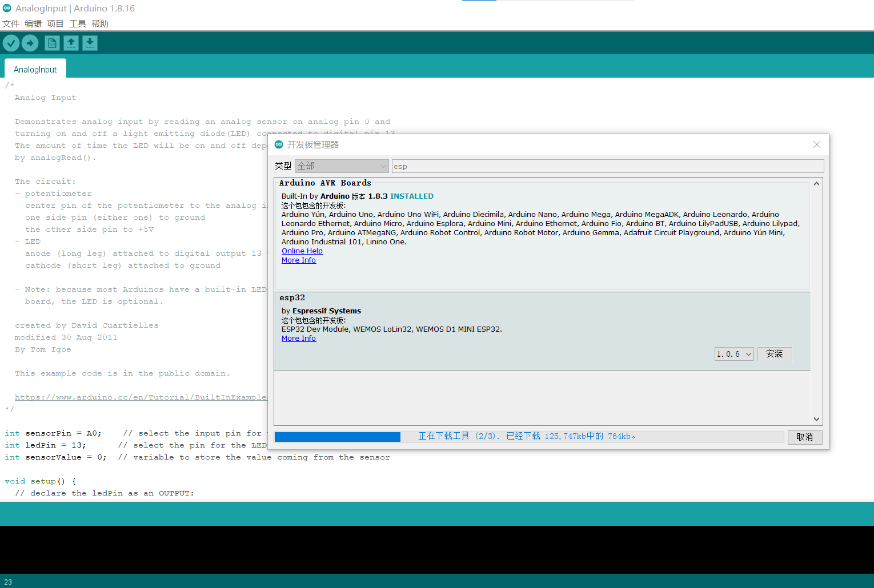Open the 工具 menu
874x588 pixels.
pos(78,23)
